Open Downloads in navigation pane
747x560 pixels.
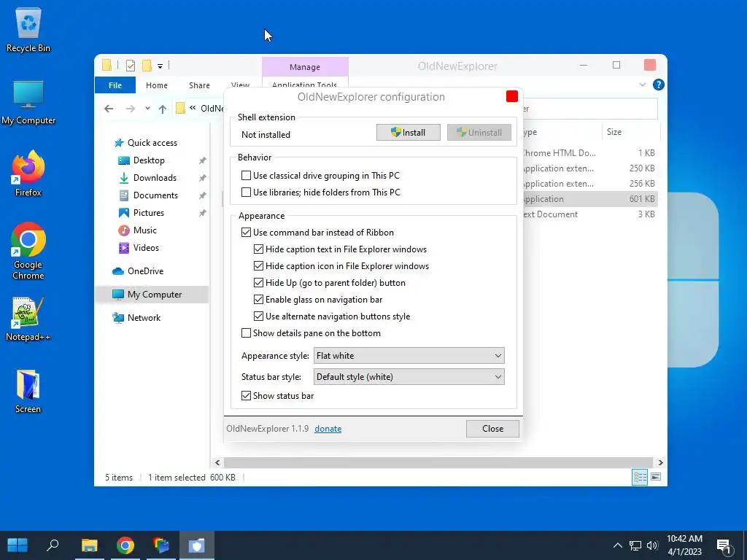coord(155,178)
